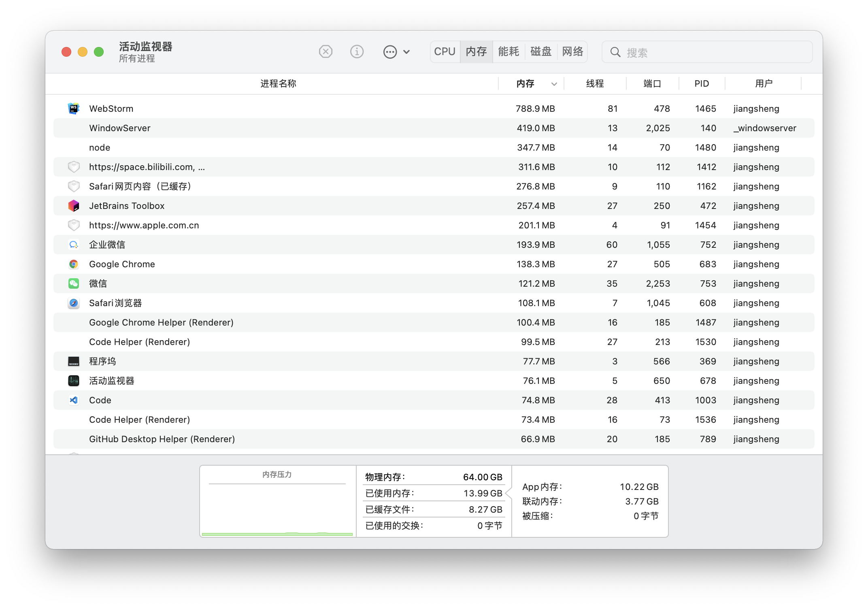The width and height of the screenshot is (868, 609).
Task: Open the ellipsis more-options dropdown
Action: (x=390, y=52)
